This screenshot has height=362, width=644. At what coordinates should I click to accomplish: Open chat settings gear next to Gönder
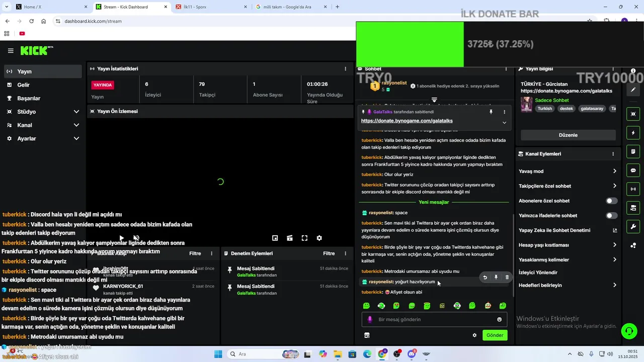tap(474, 335)
